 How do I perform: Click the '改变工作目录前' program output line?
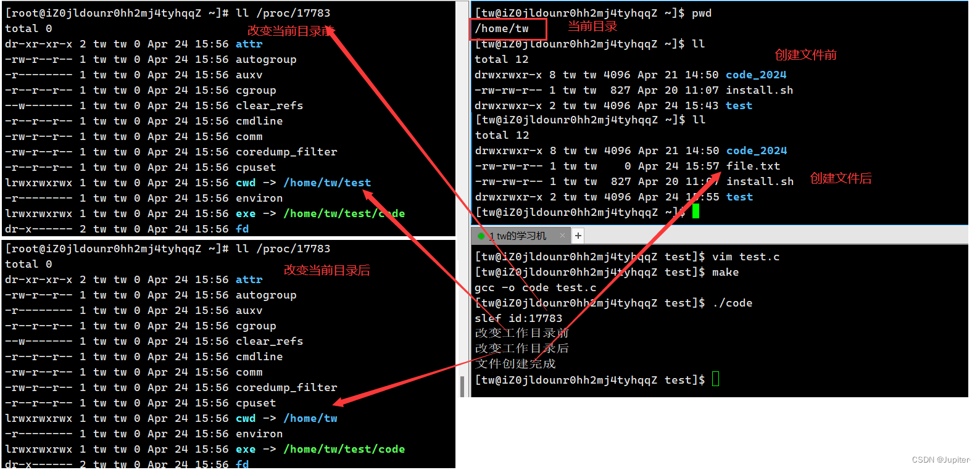tap(521, 333)
